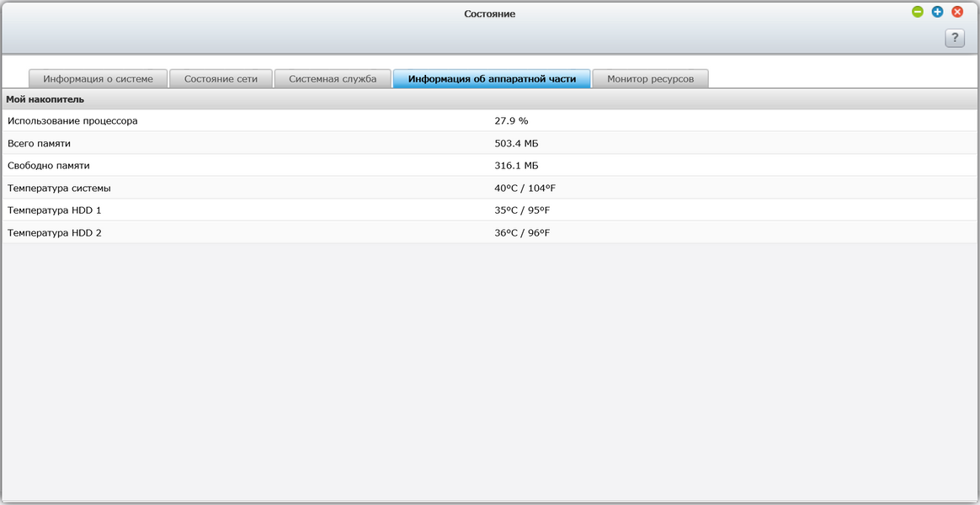
Task: Select the Использование процессора label
Action: pos(72,121)
